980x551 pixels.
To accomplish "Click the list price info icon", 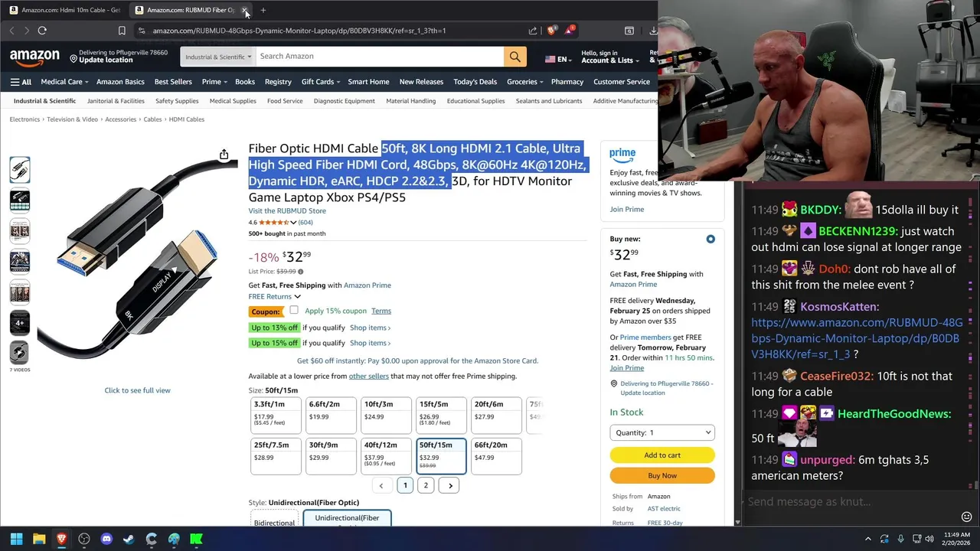I will click(300, 272).
